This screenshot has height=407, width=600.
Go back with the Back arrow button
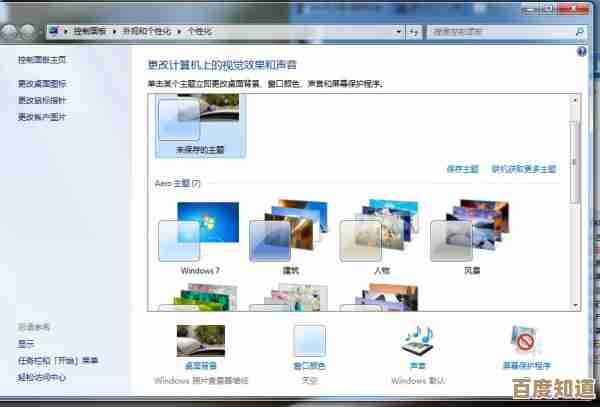coord(10,32)
